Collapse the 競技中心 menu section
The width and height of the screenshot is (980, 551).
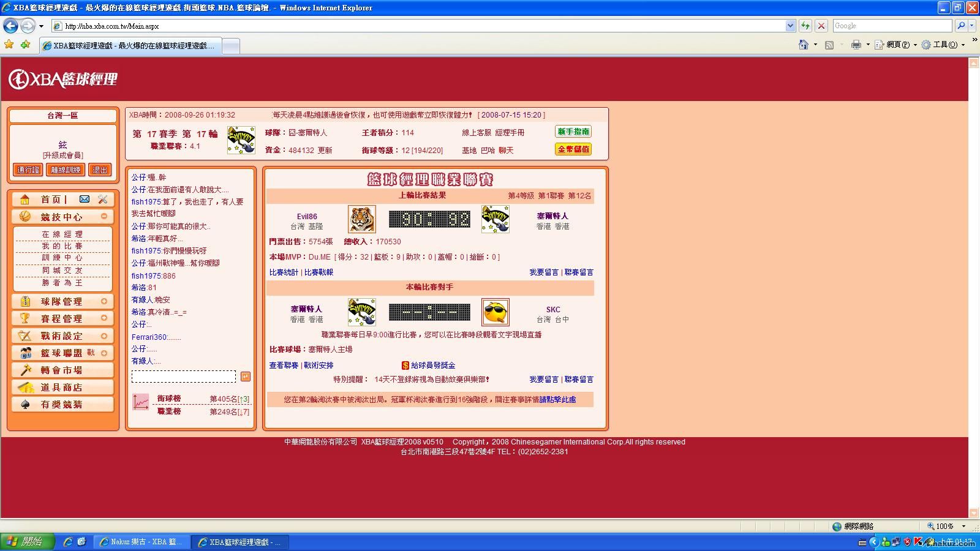pyautogui.click(x=104, y=216)
